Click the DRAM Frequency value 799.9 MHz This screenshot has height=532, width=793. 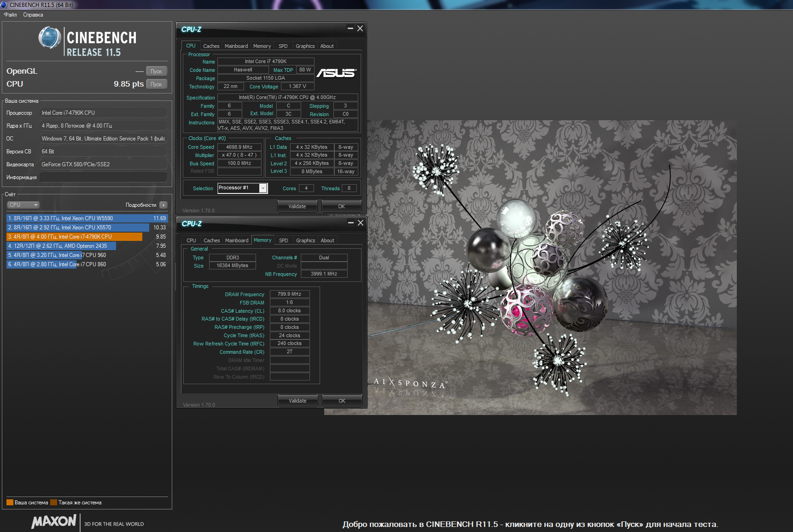(x=290, y=294)
